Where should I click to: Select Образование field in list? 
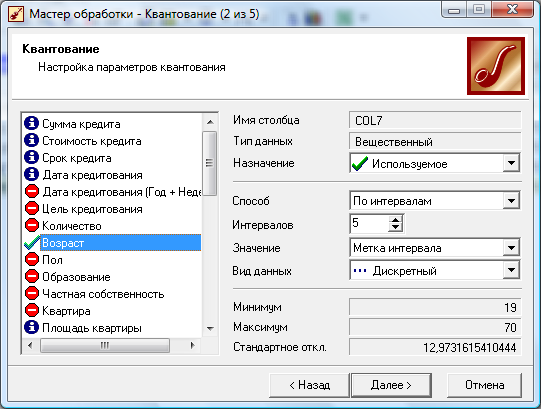[76, 277]
